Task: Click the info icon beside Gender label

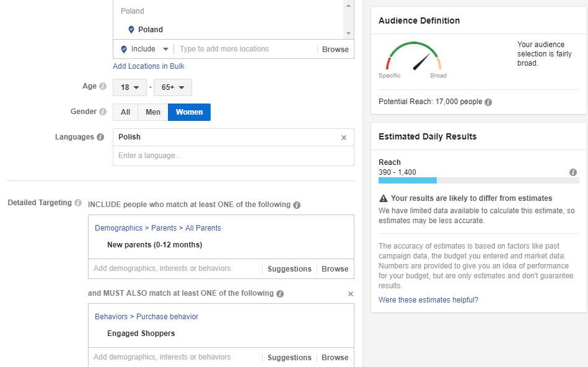Action: [x=103, y=112]
